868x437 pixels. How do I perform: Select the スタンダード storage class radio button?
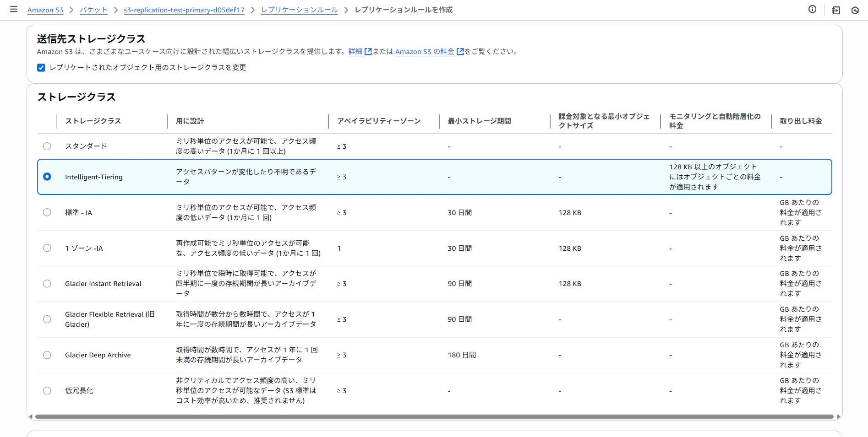(x=47, y=146)
